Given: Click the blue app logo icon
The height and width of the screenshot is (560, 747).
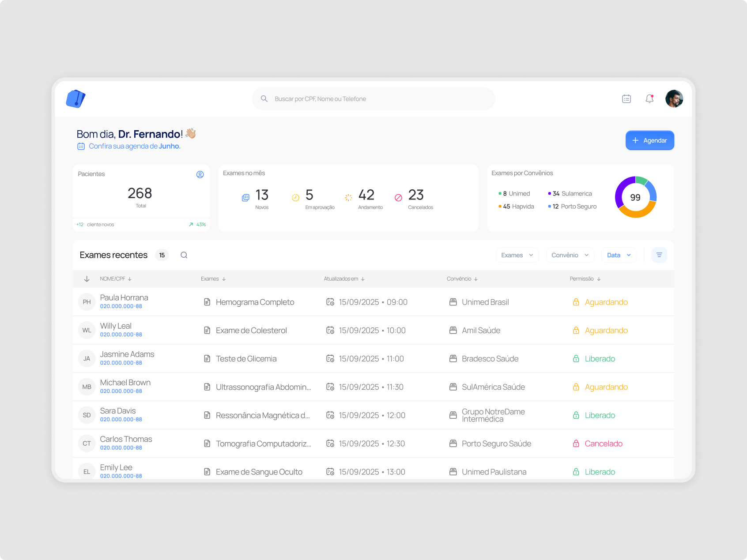Looking at the screenshot, I should click(x=75, y=99).
